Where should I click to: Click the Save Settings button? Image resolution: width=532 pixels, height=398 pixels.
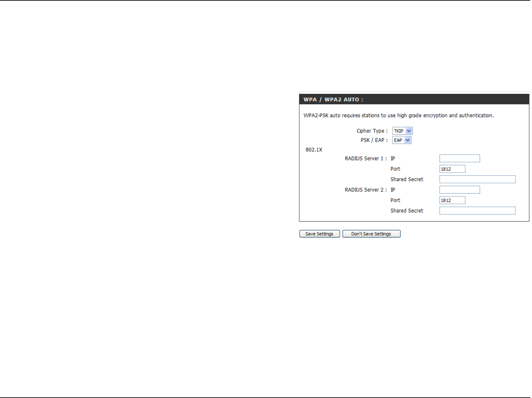320,234
